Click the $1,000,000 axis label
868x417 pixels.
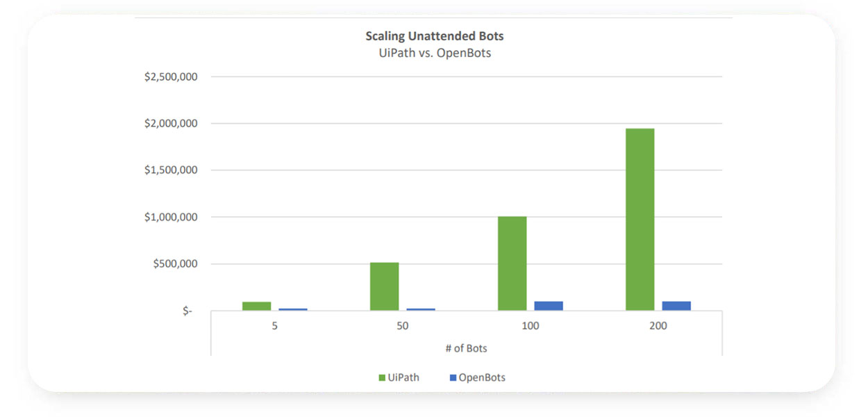(x=172, y=218)
